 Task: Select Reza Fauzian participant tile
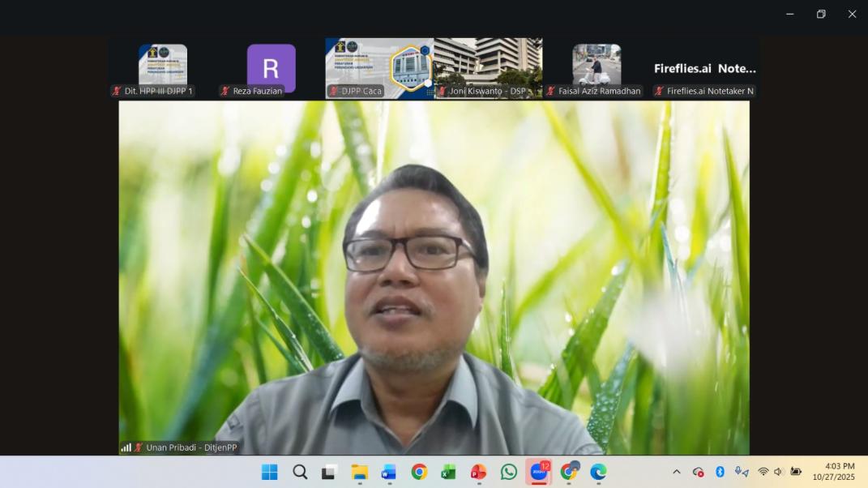coord(271,68)
